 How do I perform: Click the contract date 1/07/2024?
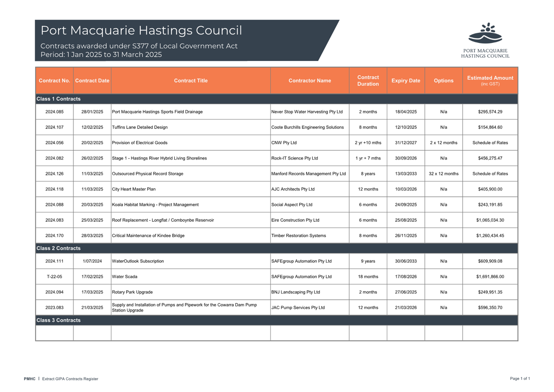pyautogui.click(x=92, y=261)
